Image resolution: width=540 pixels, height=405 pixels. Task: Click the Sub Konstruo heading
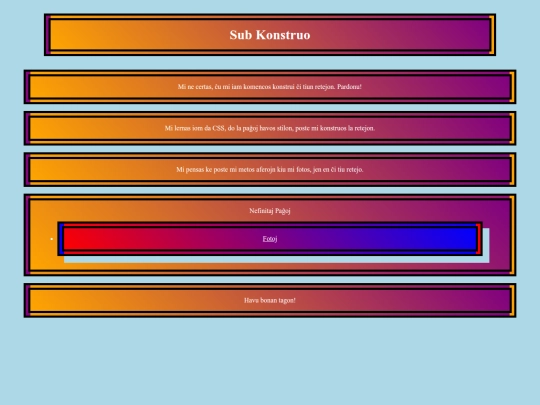270,35
